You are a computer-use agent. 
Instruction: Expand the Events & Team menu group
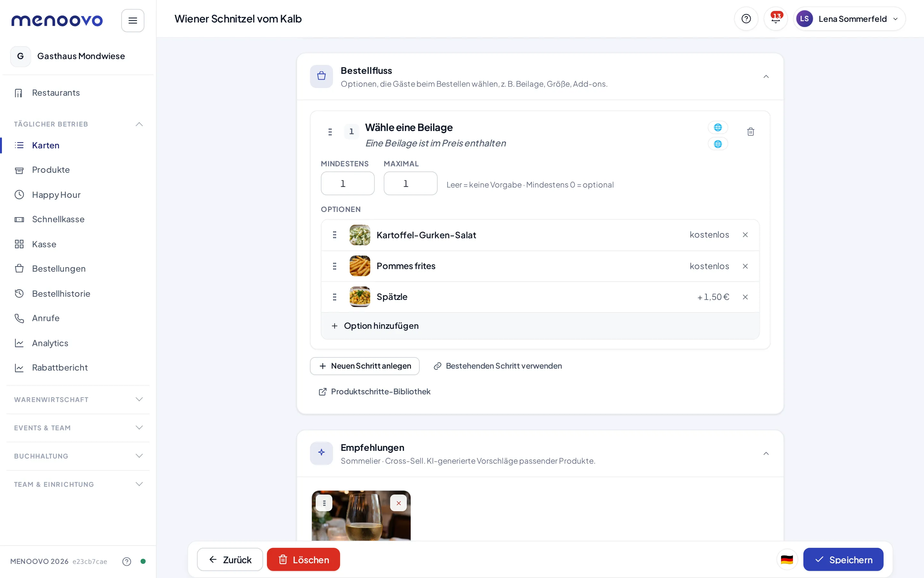(139, 428)
